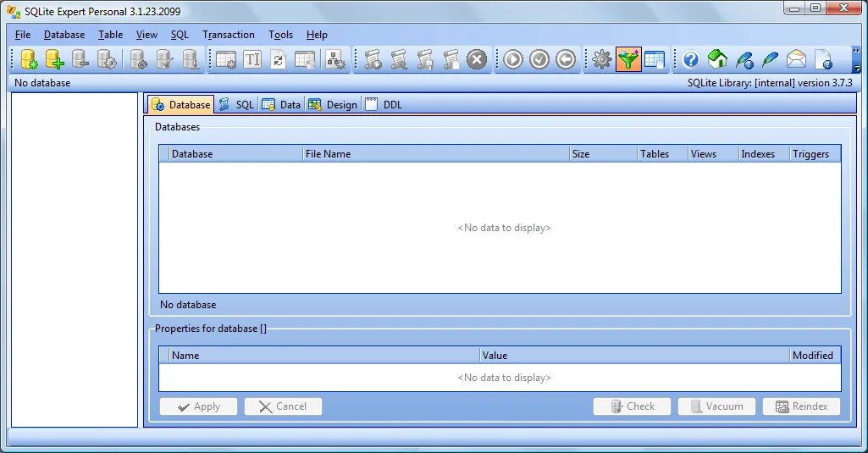Sort by the Size column header
The image size is (868, 453).
[604, 154]
